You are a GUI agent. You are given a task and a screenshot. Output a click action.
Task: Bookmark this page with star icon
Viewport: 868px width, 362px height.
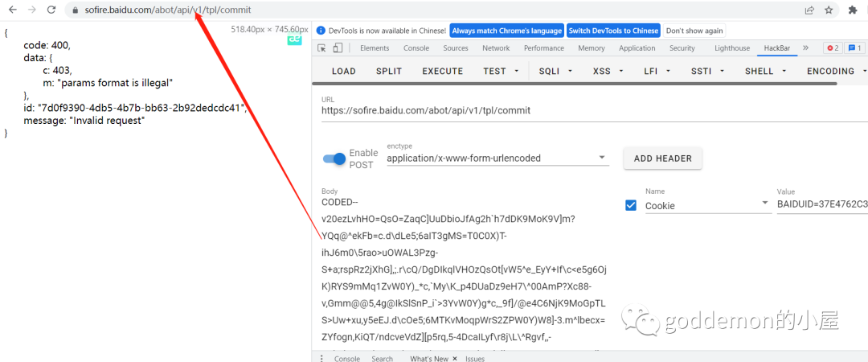pos(829,10)
